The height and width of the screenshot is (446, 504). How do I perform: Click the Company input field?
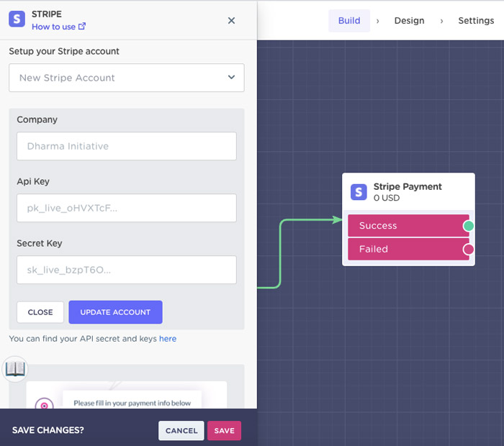127,146
